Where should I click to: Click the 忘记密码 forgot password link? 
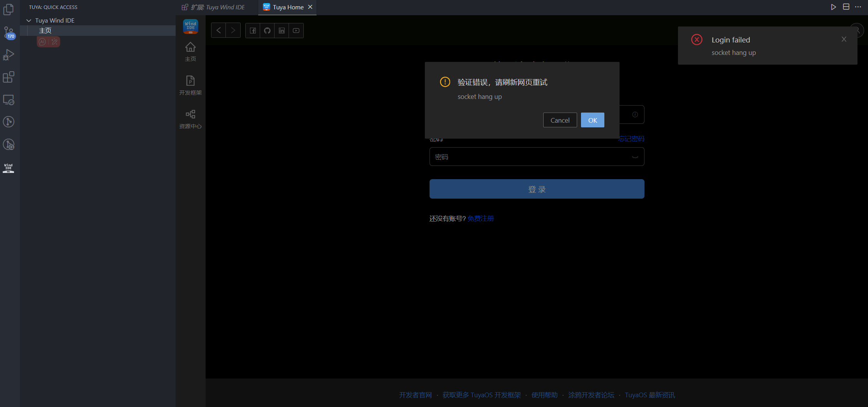631,139
